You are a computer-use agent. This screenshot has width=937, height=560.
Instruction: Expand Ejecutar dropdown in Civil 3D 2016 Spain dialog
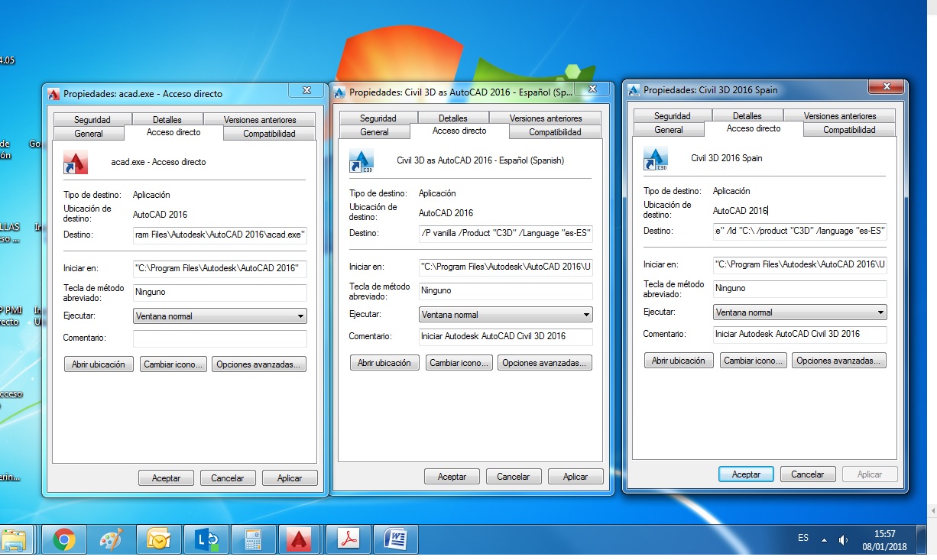pos(800,312)
